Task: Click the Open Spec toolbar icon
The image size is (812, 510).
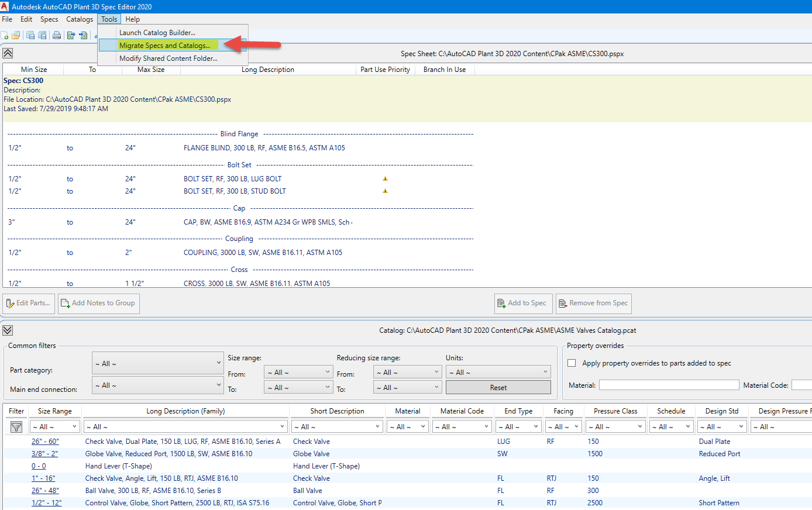Action: [16, 36]
